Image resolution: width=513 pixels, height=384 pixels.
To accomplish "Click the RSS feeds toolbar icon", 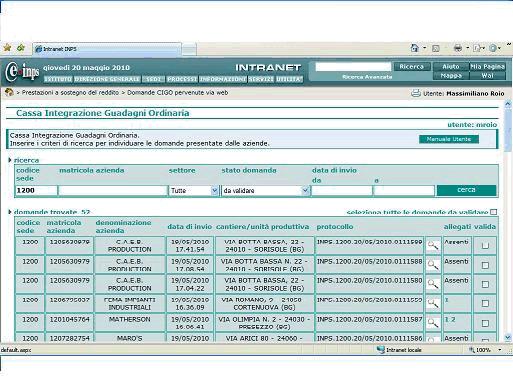I will tap(435, 48).
